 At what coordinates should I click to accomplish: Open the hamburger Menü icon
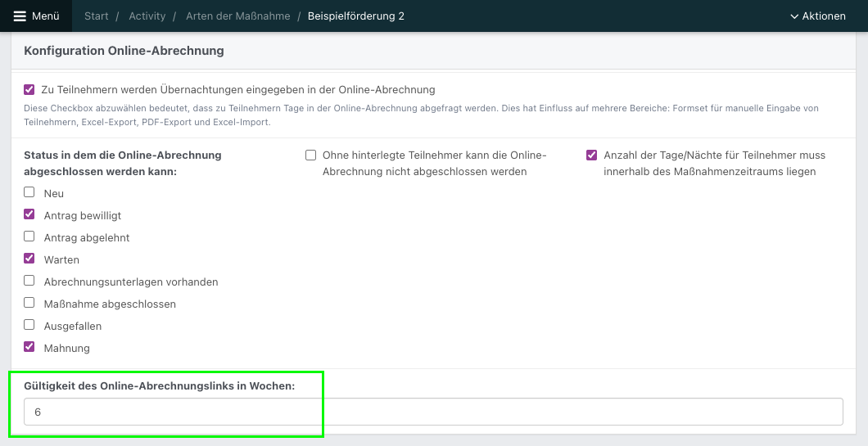[x=20, y=16]
